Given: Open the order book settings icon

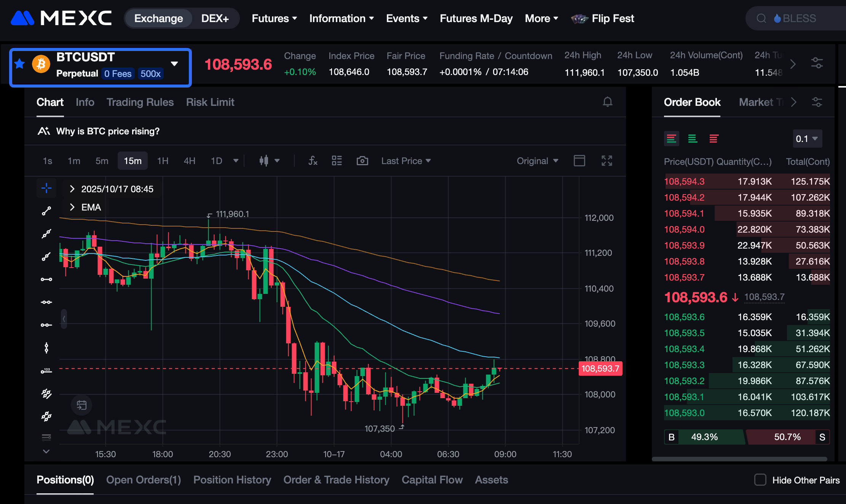Looking at the screenshot, I should point(817,102).
